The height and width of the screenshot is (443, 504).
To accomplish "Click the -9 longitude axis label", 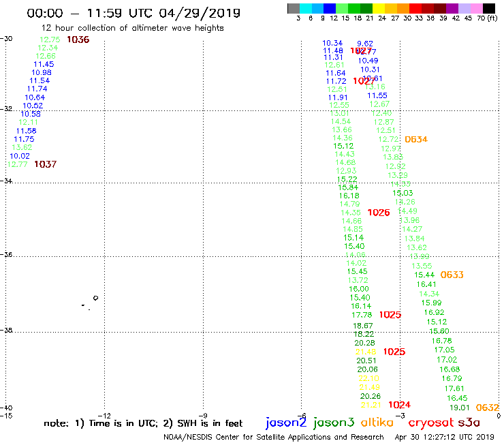I will 203,416.
